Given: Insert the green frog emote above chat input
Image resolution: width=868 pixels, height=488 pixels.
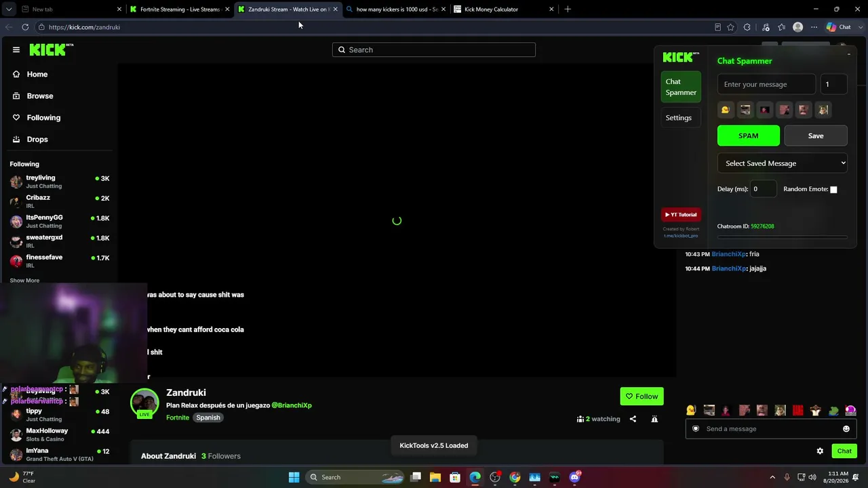Looking at the screenshot, I should click(x=833, y=410).
